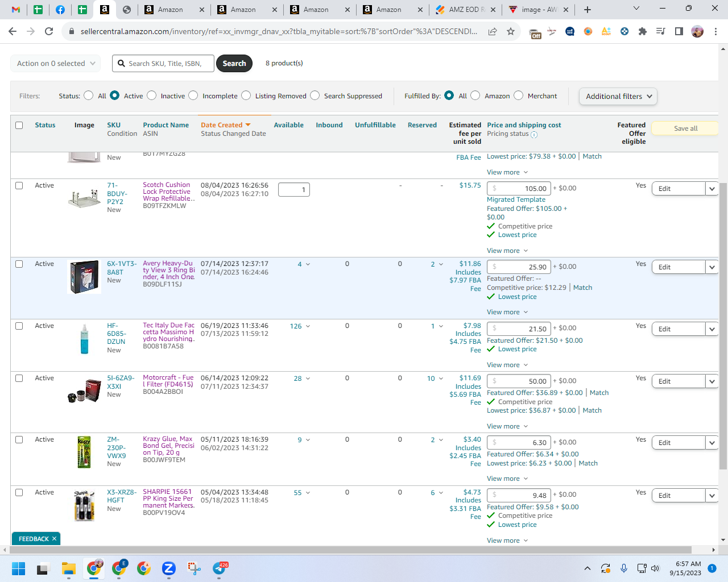Sort by the Product Name column
This screenshot has width=728, height=582.
pos(166,125)
